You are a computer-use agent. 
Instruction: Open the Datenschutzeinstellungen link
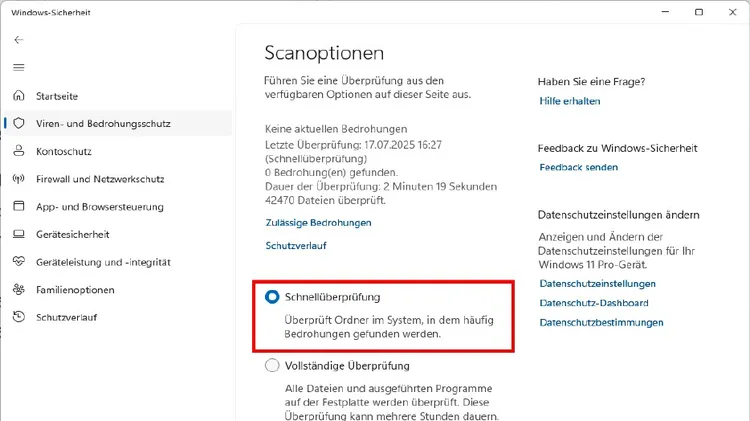(x=597, y=284)
